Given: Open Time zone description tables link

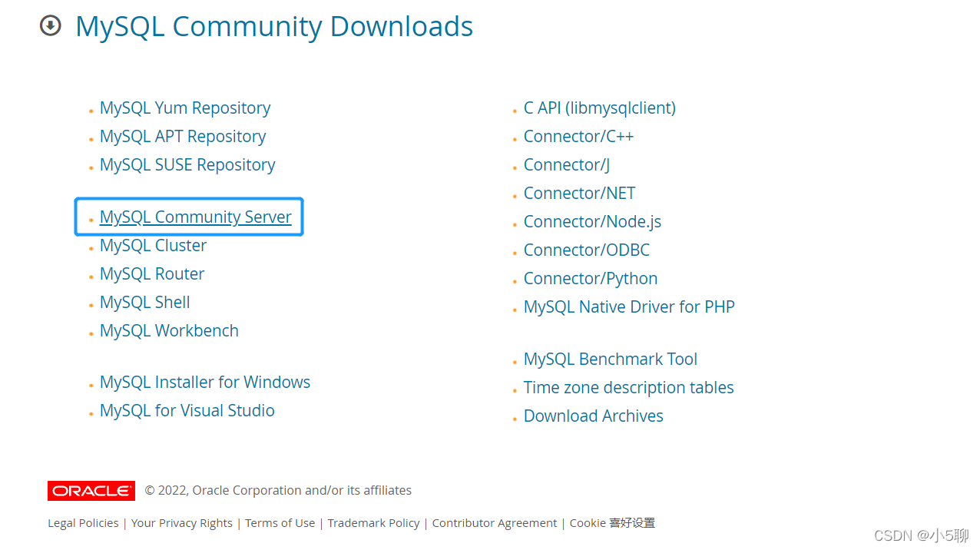Looking at the screenshot, I should click(629, 388).
